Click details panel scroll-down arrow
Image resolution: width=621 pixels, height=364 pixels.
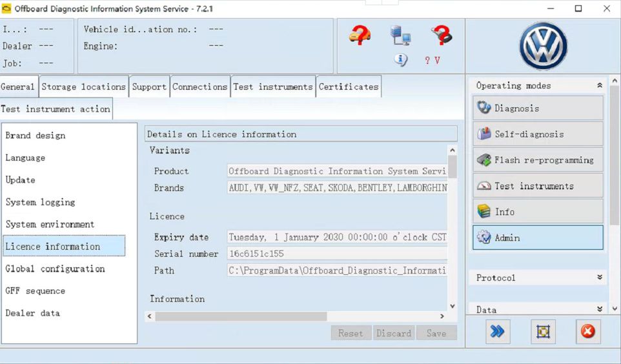(453, 306)
